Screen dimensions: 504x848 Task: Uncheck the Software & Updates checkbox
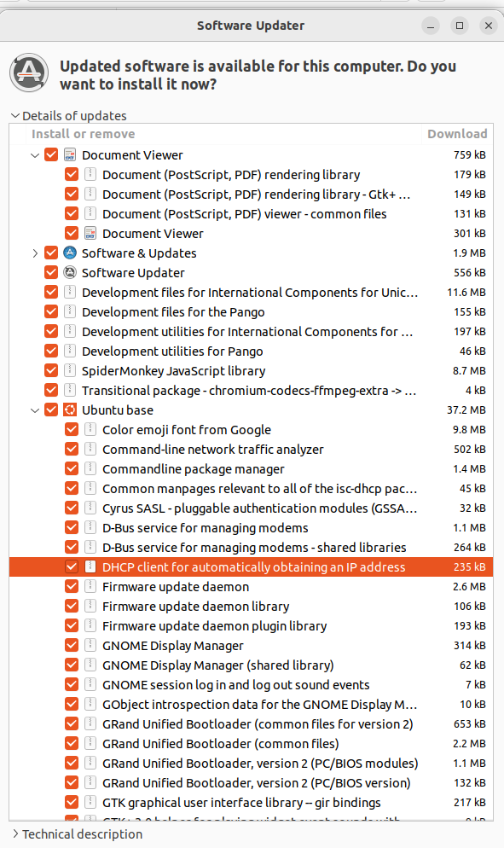point(51,253)
